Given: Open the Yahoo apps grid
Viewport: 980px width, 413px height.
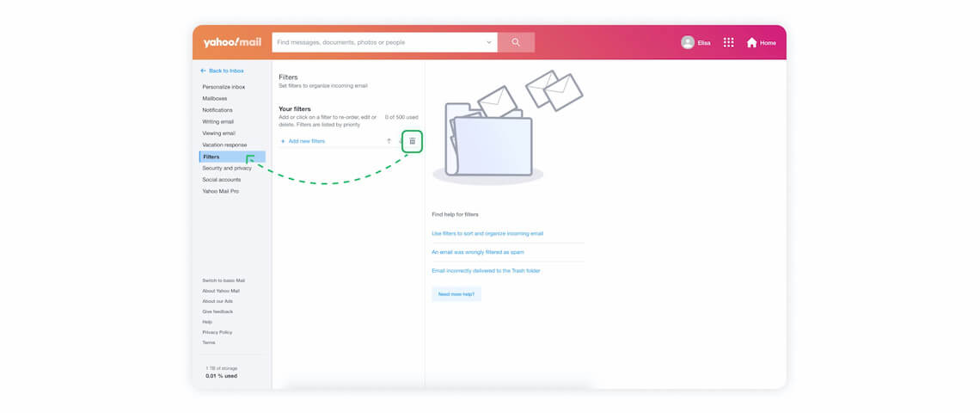Looking at the screenshot, I should pyautogui.click(x=728, y=42).
